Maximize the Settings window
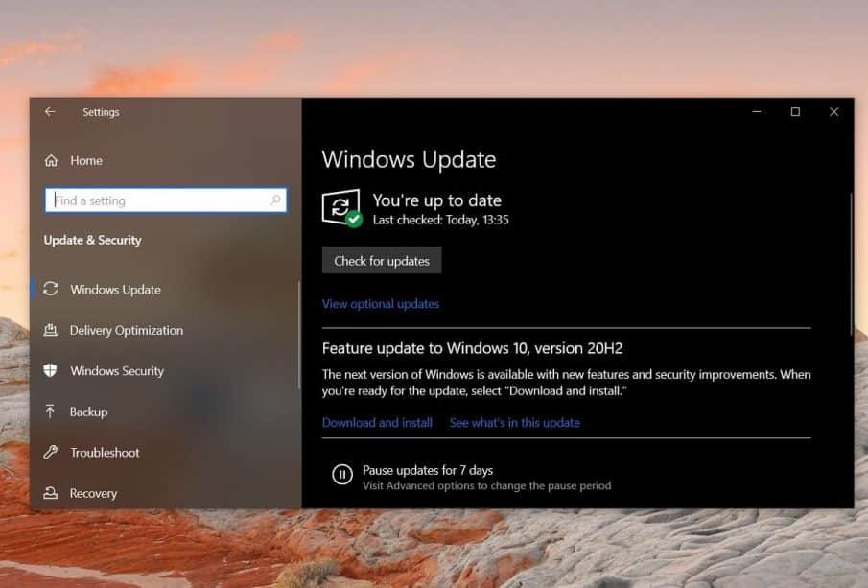The height and width of the screenshot is (588, 868). (x=795, y=112)
